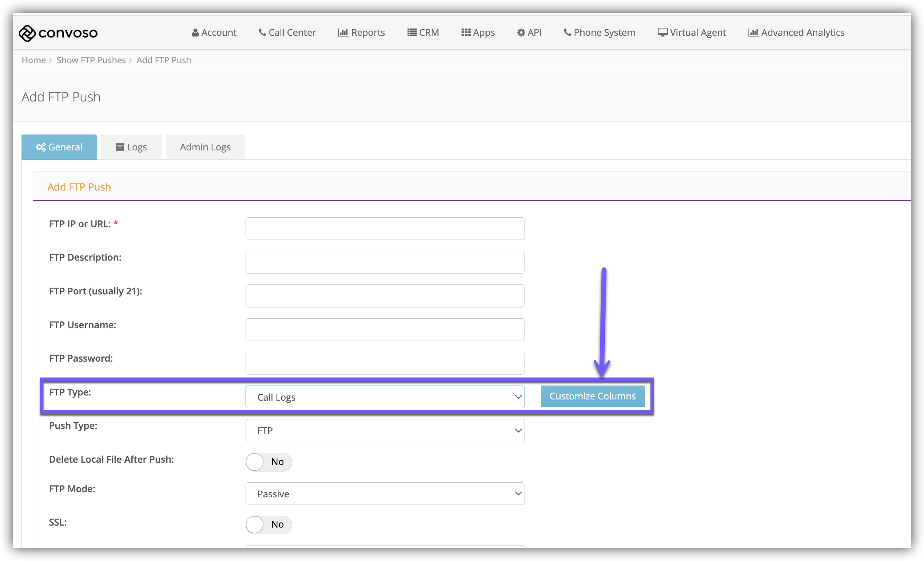Open the Push Type dropdown

click(385, 430)
